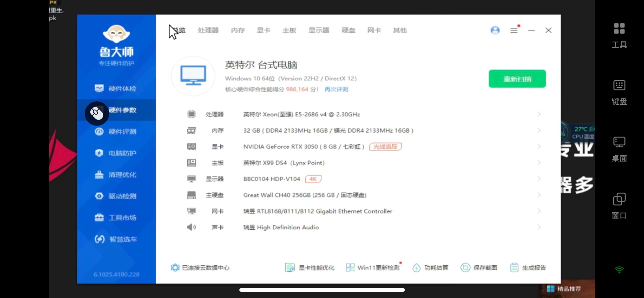Open 驱动检测 in the sidebar

coord(116,196)
